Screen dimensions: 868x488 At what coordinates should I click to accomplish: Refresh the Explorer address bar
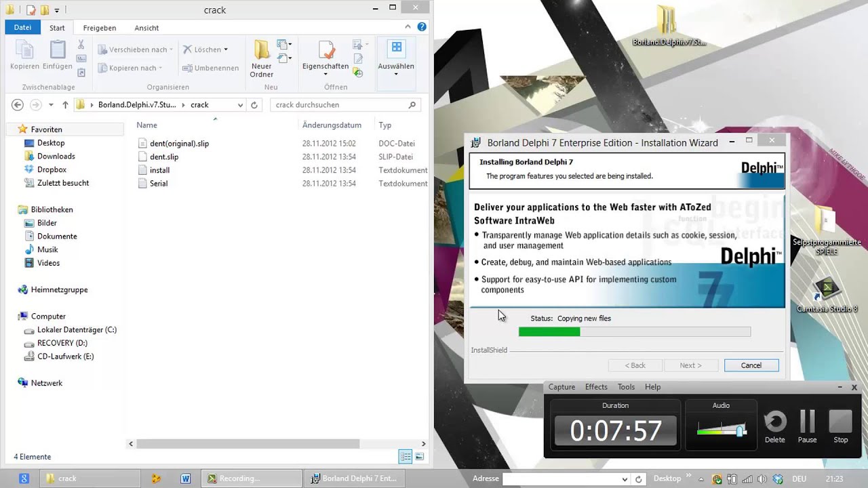[254, 105]
